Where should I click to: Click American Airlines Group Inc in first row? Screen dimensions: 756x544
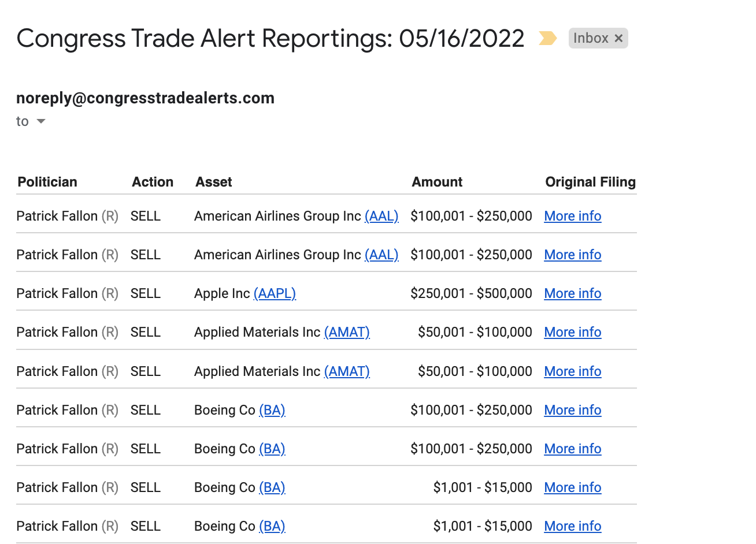pos(277,216)
